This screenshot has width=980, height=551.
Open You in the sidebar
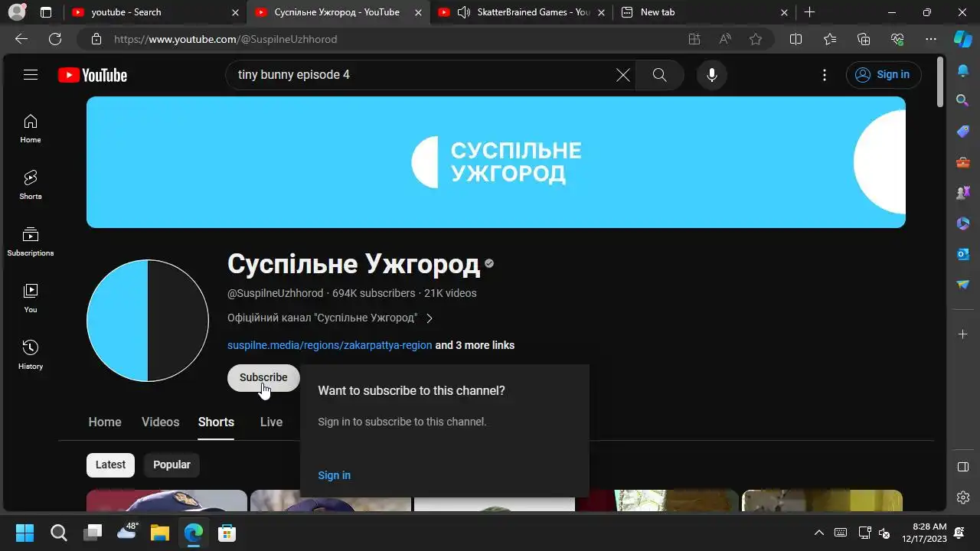coord(31,298)
